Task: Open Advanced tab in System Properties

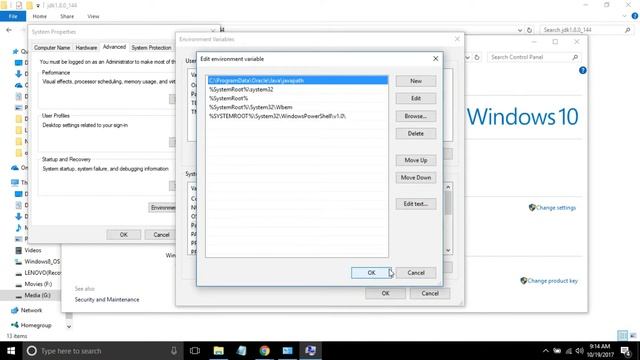Action: click(114, 47)
